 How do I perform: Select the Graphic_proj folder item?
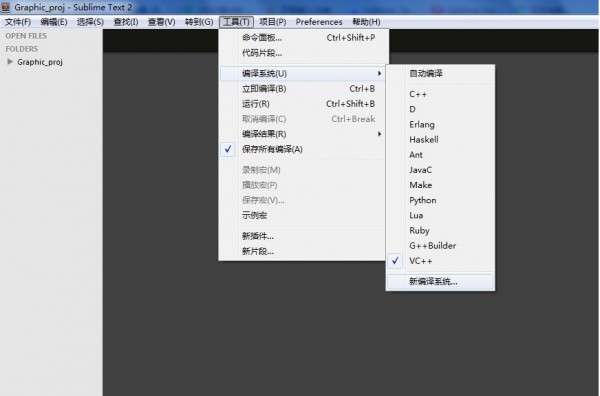(x=40, y=62)
